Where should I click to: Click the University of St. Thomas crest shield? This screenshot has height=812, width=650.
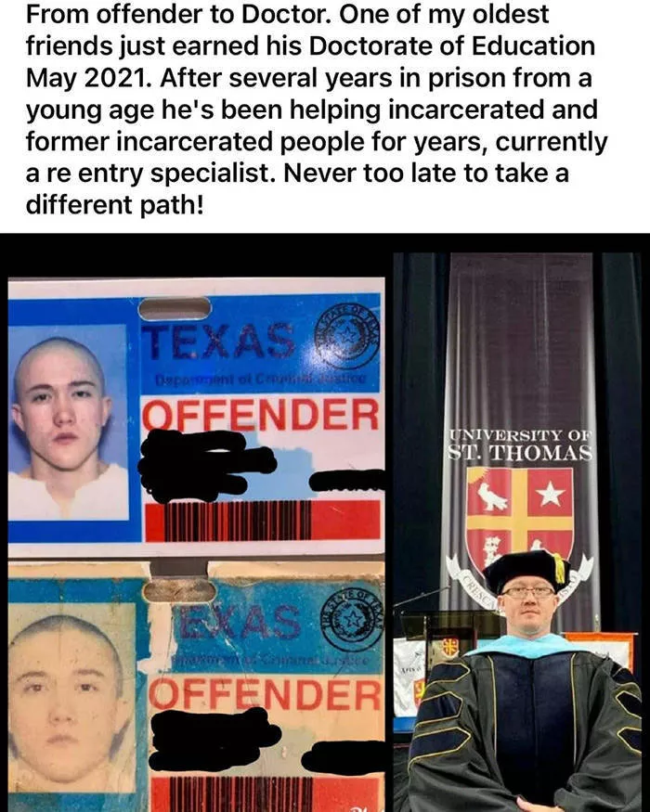pyautogui.click(x=520, y=518)
